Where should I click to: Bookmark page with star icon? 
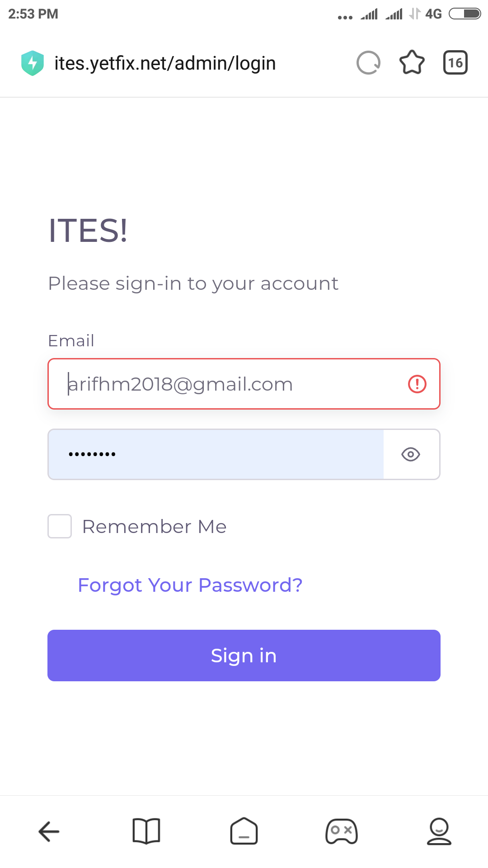[x=412, y=62]
